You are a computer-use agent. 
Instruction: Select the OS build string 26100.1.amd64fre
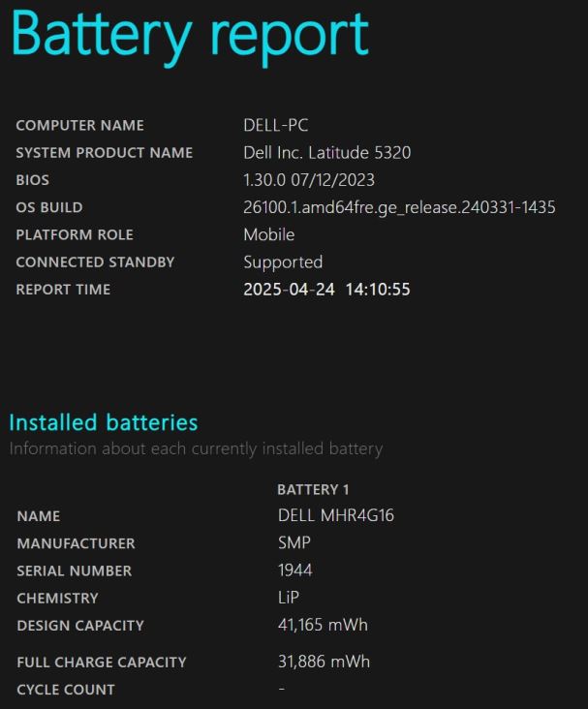click(399, 207)
